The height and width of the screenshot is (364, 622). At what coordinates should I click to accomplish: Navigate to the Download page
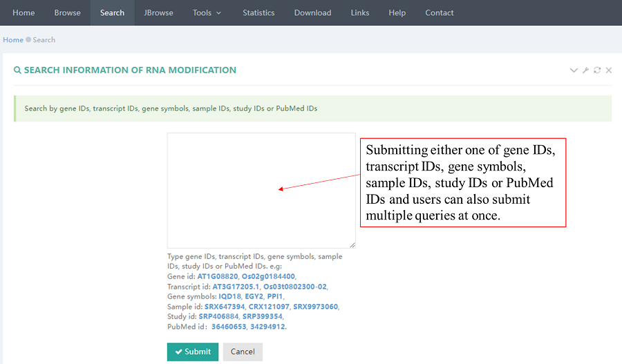click(312, 13)
